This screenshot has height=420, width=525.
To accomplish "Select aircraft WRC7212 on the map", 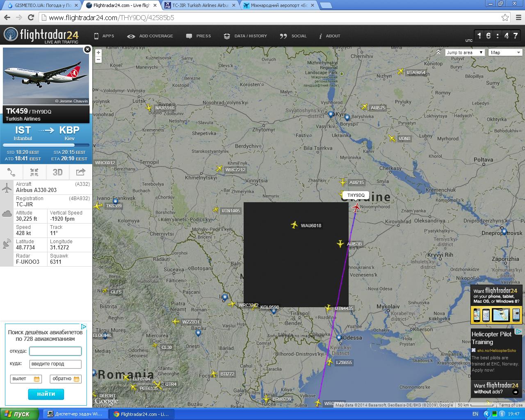I will (x=219, y=169).
